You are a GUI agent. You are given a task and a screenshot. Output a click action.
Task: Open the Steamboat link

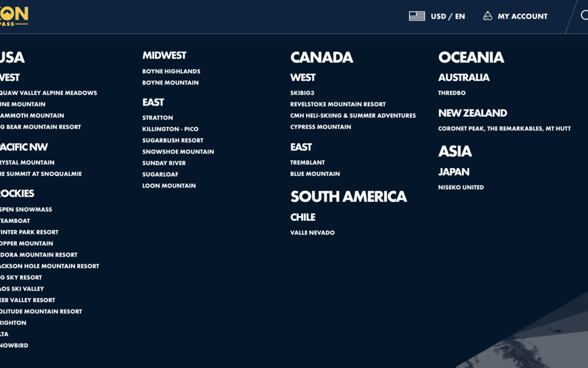[15, 221]
